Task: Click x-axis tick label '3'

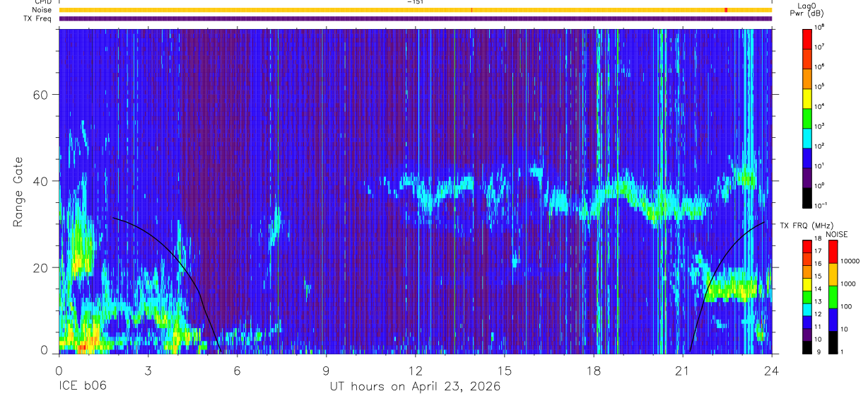Action: [148, 371]
